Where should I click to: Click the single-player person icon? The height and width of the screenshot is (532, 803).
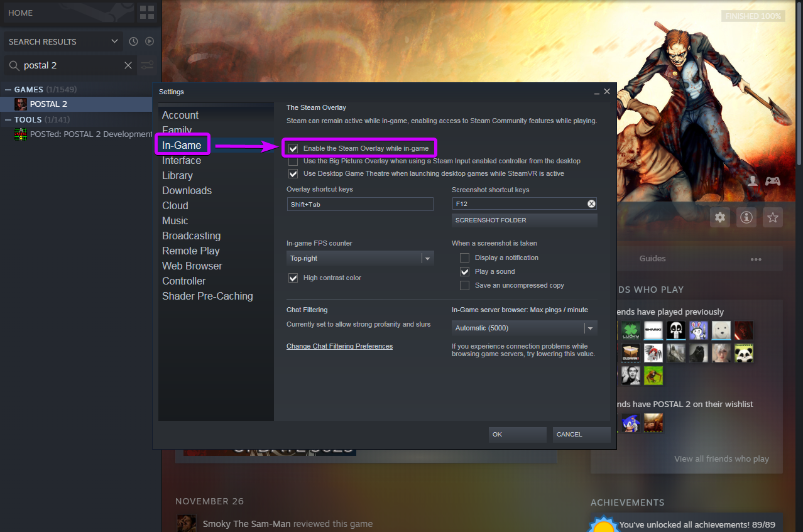point(752,181)
